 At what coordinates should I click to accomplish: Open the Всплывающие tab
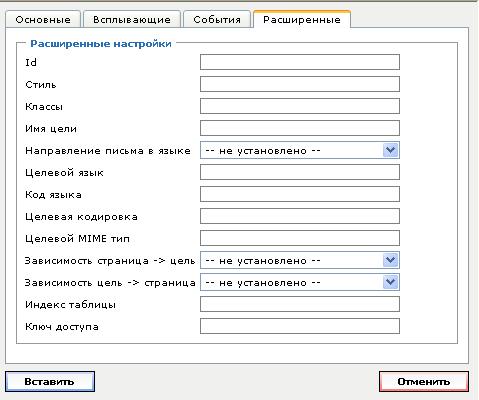tap(132, 19)
